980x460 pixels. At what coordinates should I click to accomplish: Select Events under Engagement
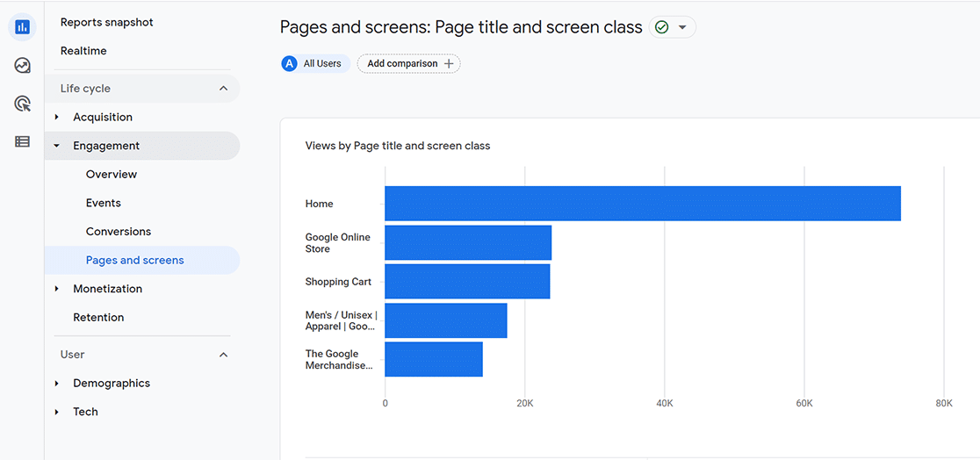pos(104,203)
